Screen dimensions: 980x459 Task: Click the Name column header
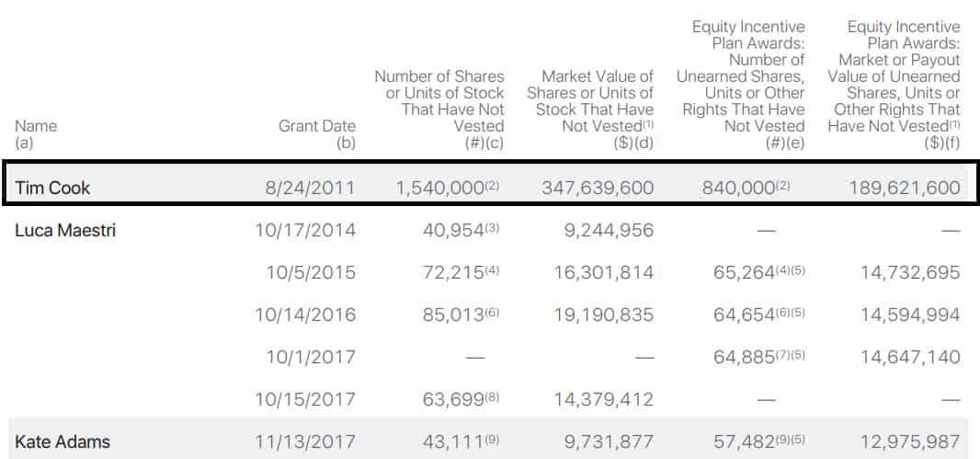[36, 133]
